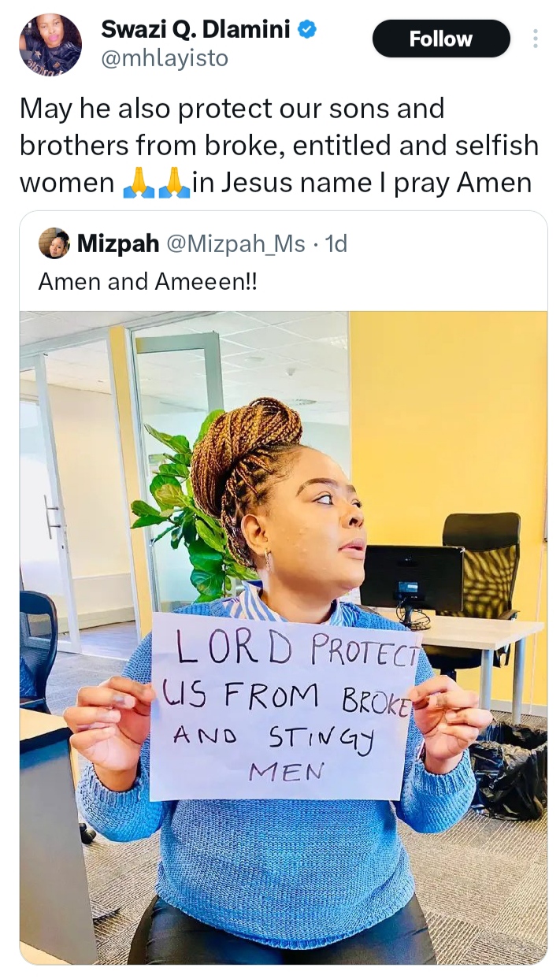Click the blue verified badge
560x979 pixels.
click(308, 31)
